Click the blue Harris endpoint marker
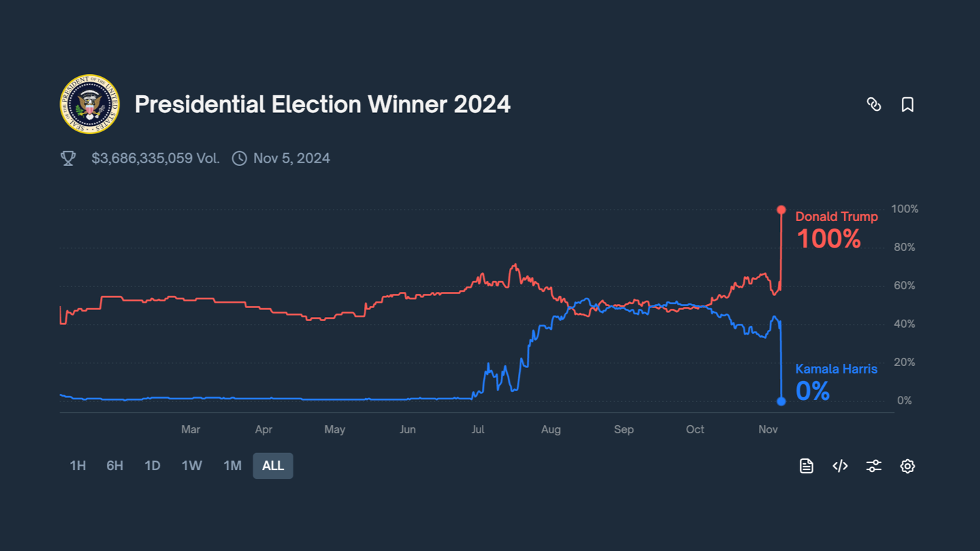Screen dimensions: 980x551 (x=781, y=401)
